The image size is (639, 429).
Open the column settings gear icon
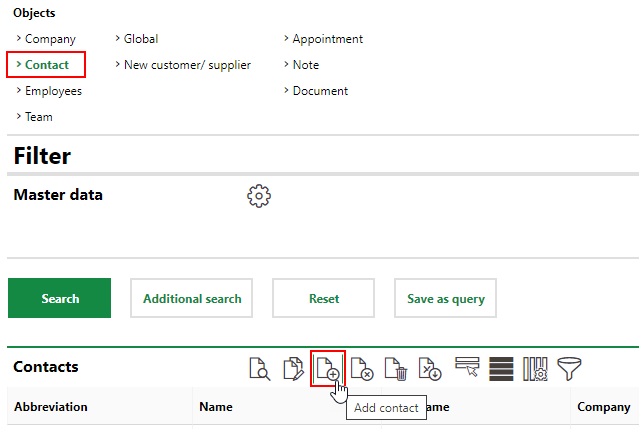(535, 368)
